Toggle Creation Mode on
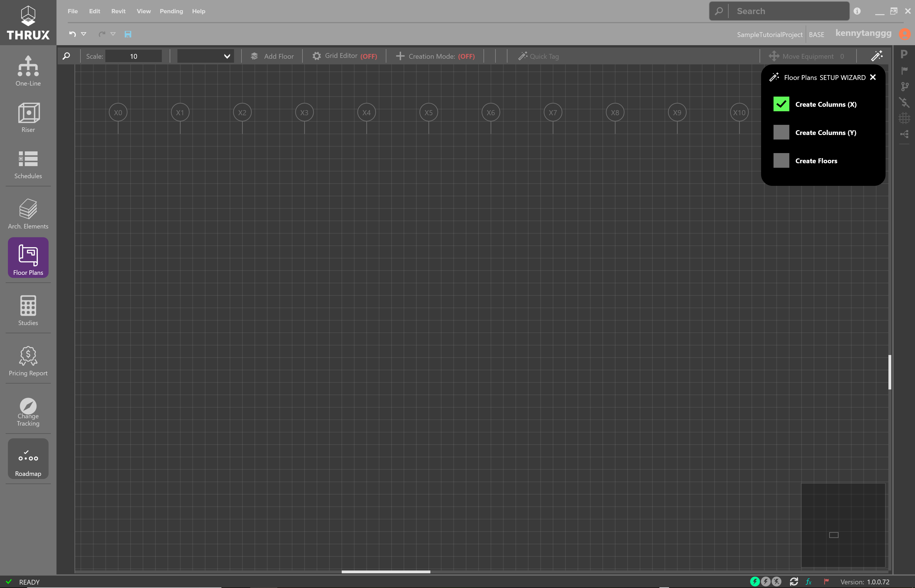The width and height of the screenshot is (915, 588). [435, 56]
